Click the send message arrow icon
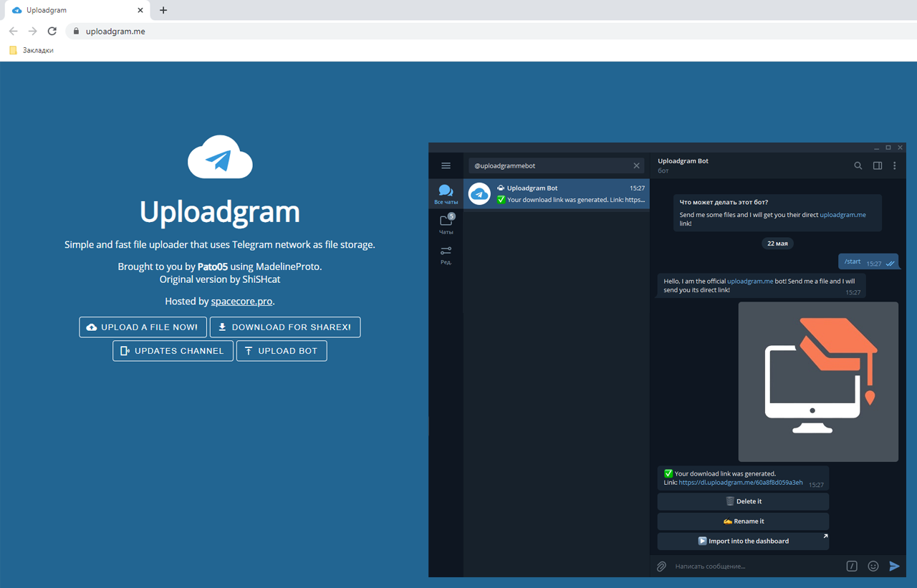The height and width of the screenshot is (588, 917). point(894,566)
